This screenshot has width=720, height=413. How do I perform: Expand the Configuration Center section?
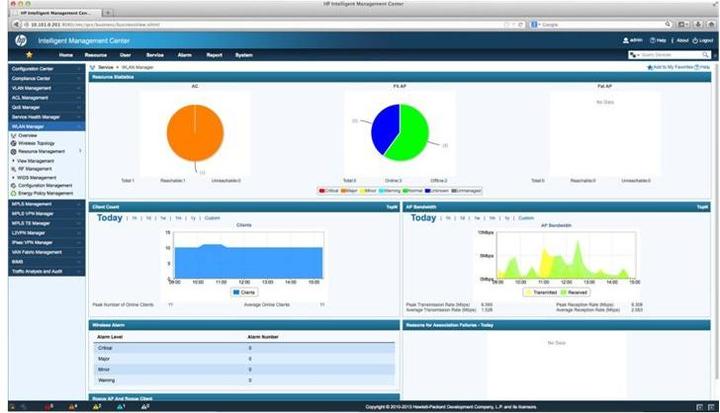46,69
